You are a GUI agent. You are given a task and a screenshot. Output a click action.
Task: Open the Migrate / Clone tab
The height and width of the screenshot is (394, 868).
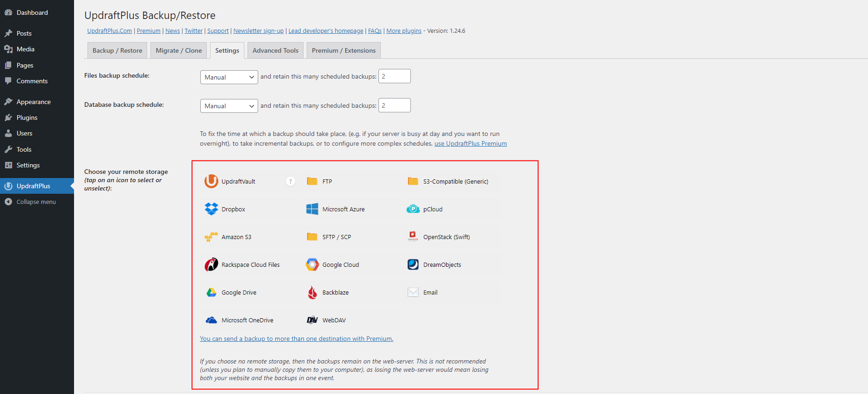pyautogui.click(x=179, y=50)
